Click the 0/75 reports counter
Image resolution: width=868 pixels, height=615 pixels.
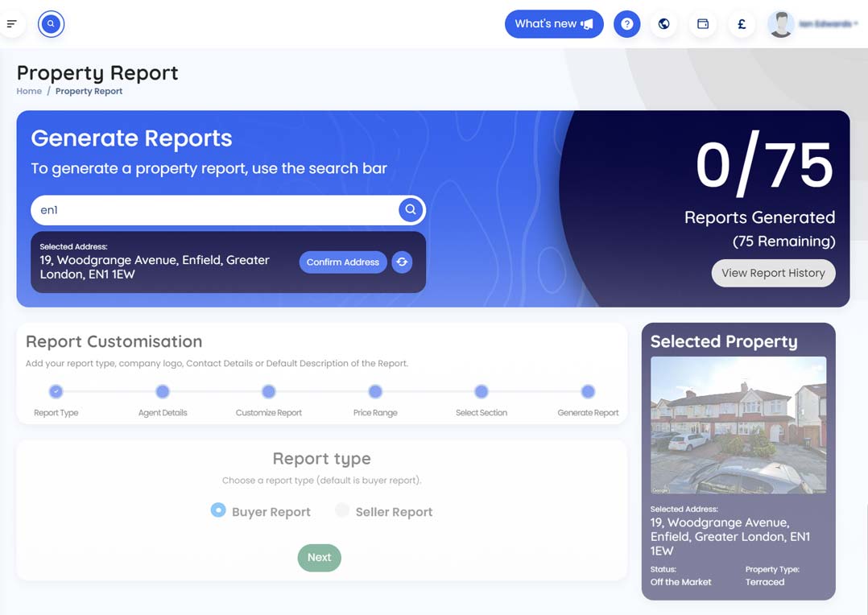click(x=764, y=164)
